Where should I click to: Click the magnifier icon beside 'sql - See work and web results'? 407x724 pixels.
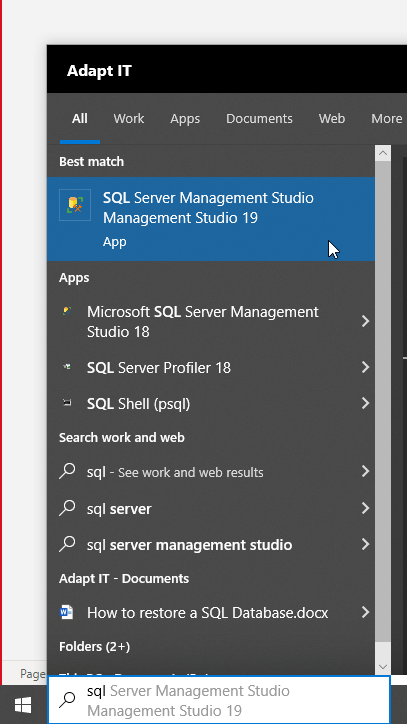pos(67,471)
